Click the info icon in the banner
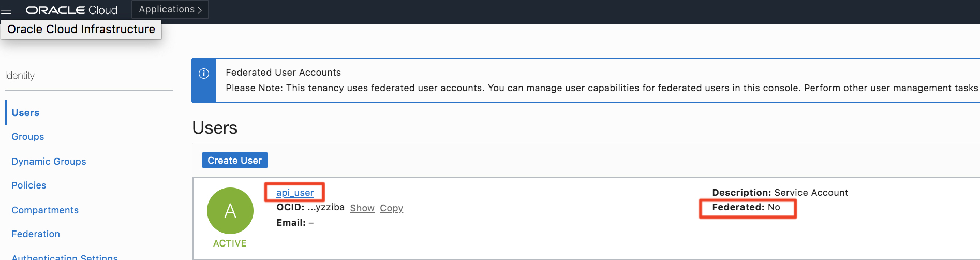 point(204,74)
